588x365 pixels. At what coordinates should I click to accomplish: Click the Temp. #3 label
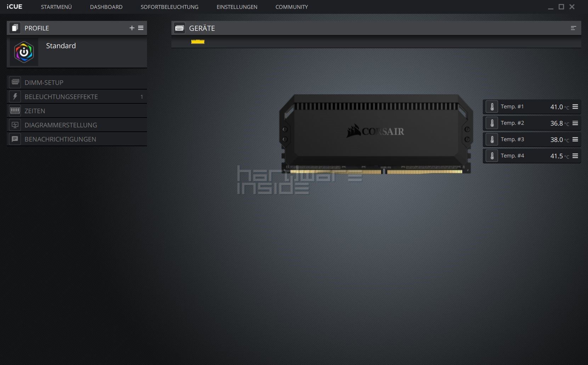pos(512,139)
